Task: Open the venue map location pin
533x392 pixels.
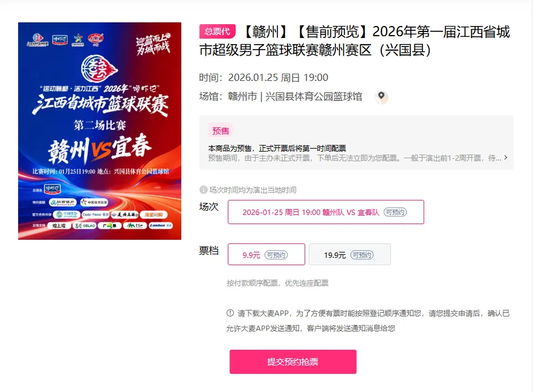Action: tap(381, 97)
